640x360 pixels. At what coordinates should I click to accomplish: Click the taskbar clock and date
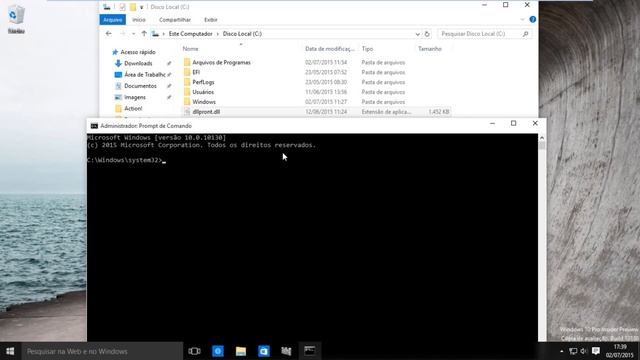pos(620,351)
